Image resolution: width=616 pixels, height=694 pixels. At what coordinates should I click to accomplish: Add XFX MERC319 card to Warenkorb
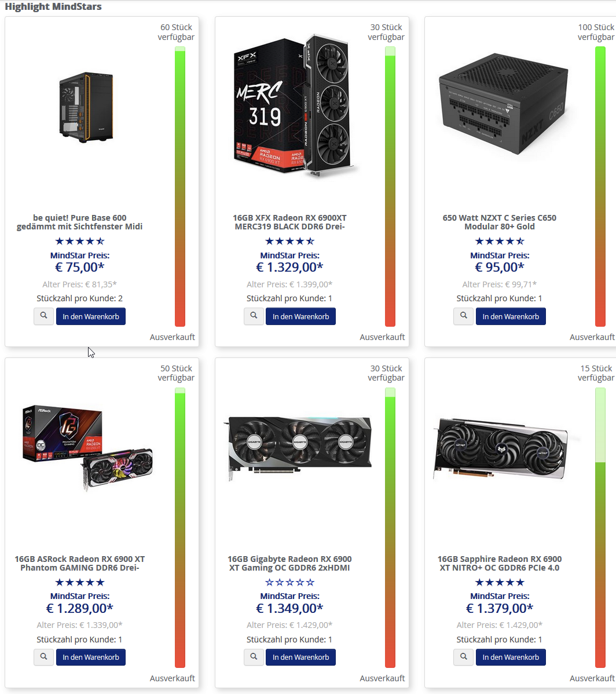[300, 316]
